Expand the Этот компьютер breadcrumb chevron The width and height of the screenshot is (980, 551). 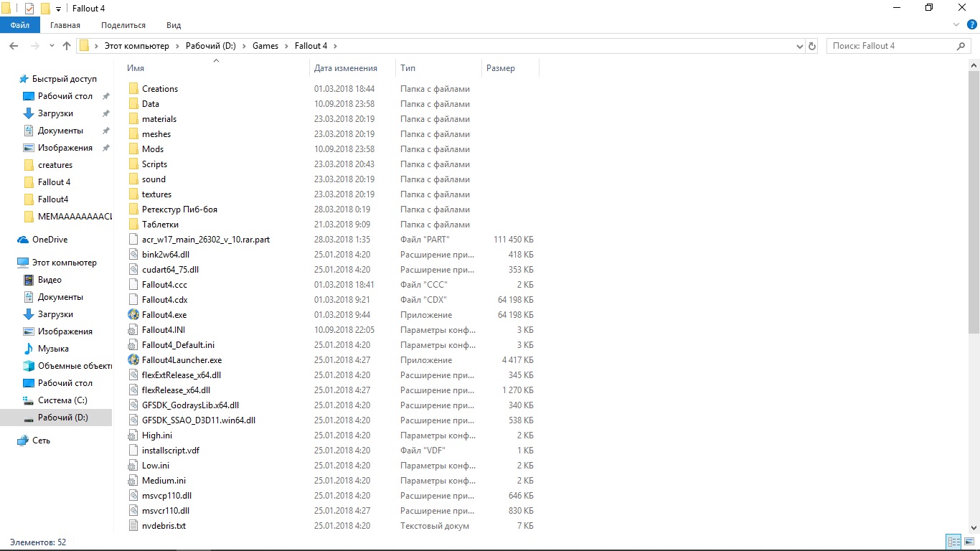pyautogui.click(x=177, y=46)
